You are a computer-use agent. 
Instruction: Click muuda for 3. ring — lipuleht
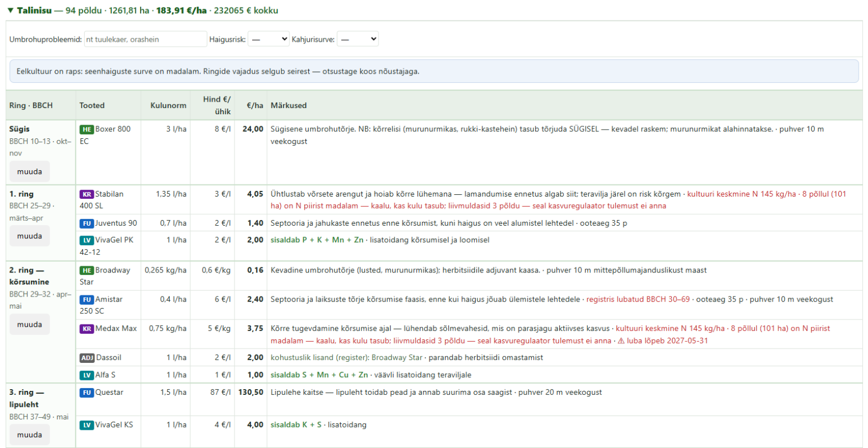[30, 435]
